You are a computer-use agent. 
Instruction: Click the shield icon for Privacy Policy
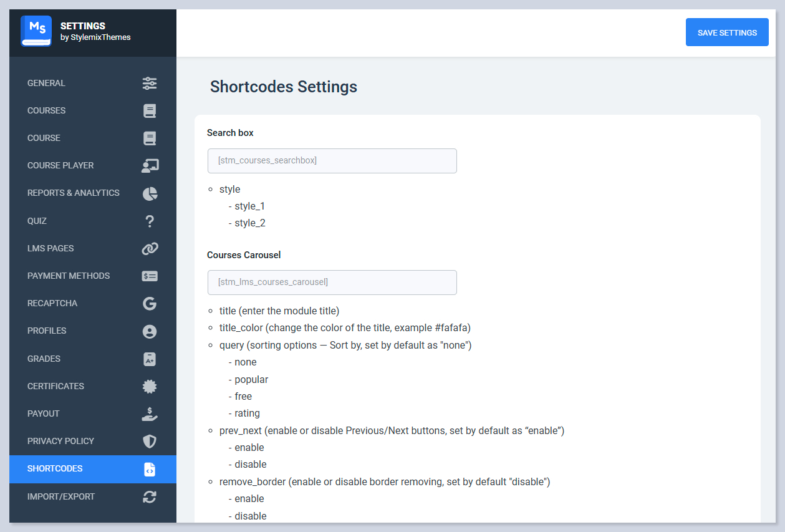pyautogui.click(x=150, y=442)
